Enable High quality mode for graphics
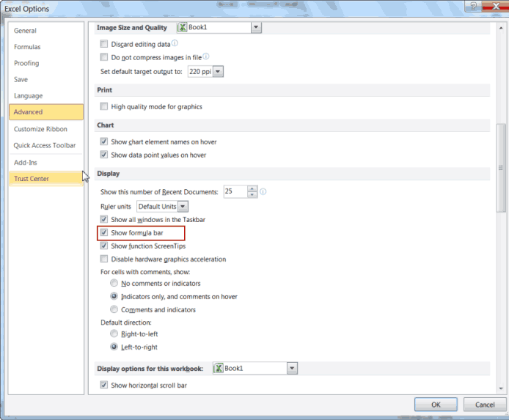Viewport: 509px width, 420px height. 104,106
